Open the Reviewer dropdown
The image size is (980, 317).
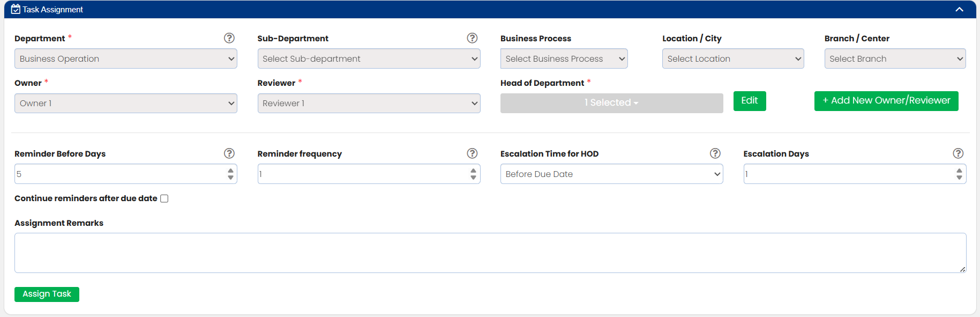click(369, 103)
